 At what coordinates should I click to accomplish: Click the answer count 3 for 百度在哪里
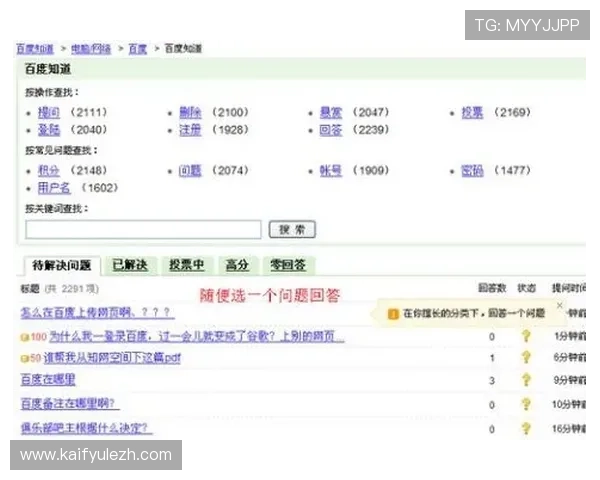pos(492,380)
